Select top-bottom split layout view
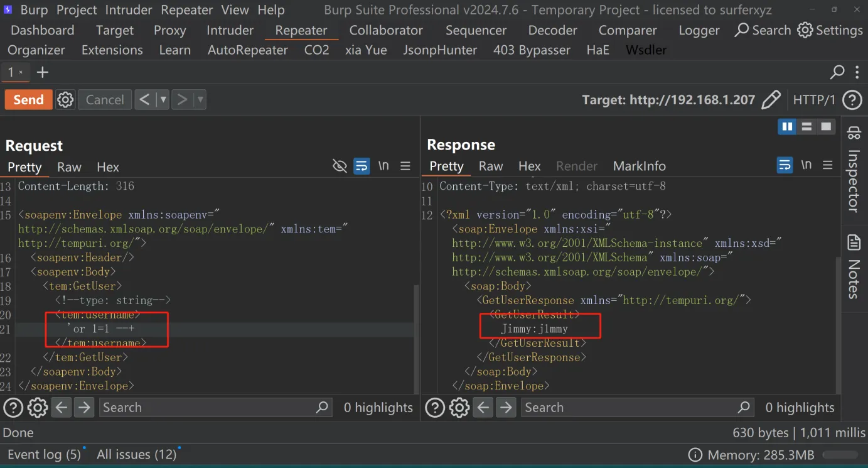Screen dimensions: 868x468 tap(807, 127)
